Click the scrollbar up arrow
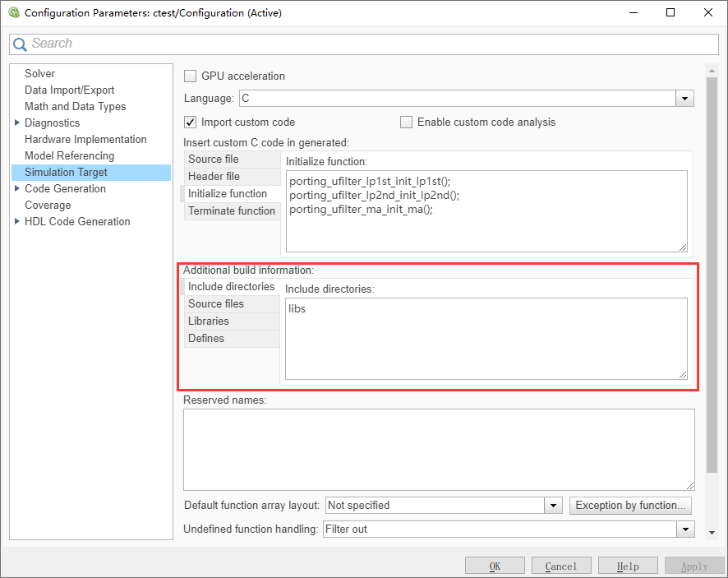This screenshot has width=728, height=578. point(712,71)
